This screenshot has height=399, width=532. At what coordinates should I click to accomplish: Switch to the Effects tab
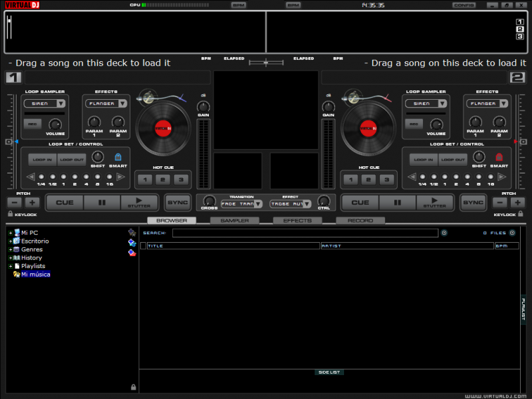point(297,221)
